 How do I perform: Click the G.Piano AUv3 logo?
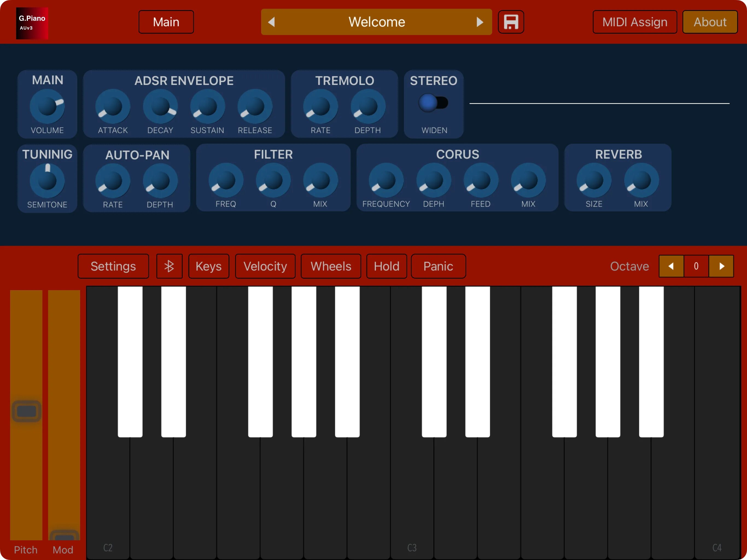32,23
